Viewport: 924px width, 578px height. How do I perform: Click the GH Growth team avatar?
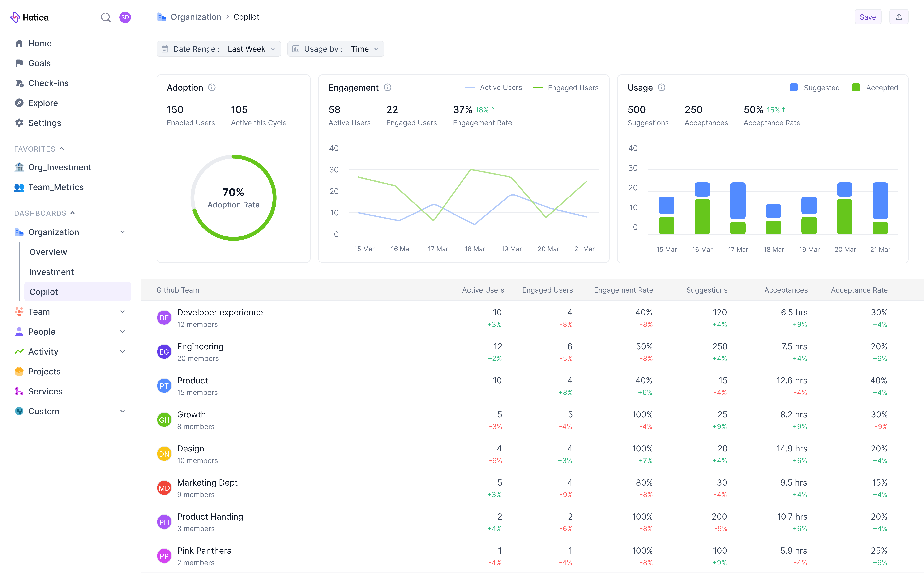(x=164, y=420)
